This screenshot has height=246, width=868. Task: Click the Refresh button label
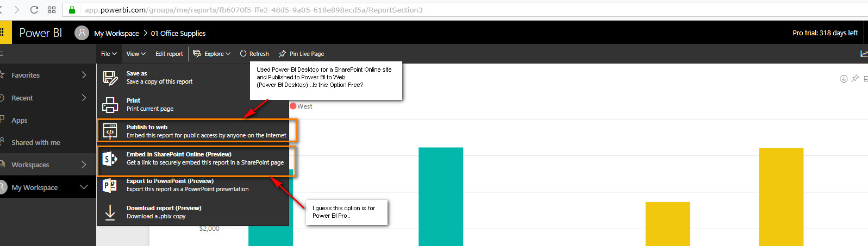click(x=259, y=54)
